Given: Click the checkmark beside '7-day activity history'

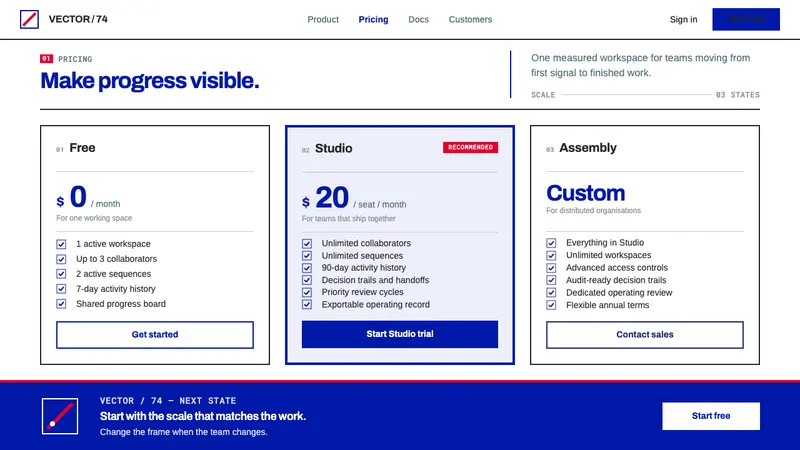Looking at the screenshot, I should click(x=61, y=289).
